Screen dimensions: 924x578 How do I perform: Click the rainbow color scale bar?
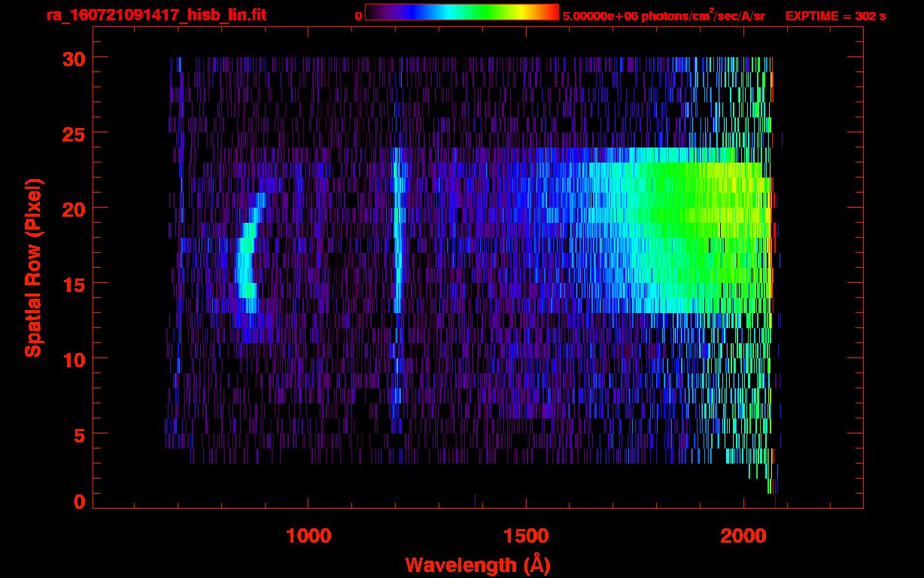(462, 12)
